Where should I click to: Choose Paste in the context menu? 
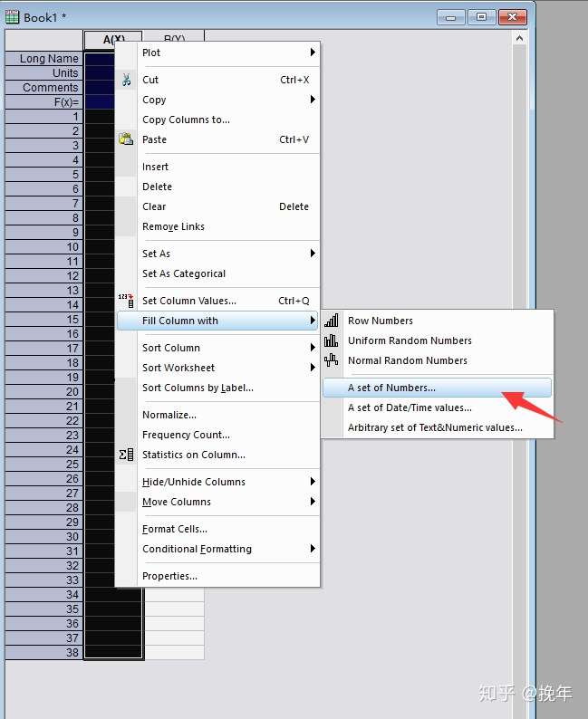pyautogui.click(x=217, y=139)
